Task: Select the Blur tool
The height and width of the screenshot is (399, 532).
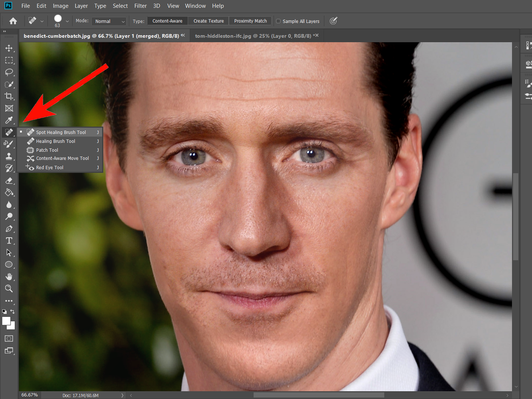Action: (9, 205)
